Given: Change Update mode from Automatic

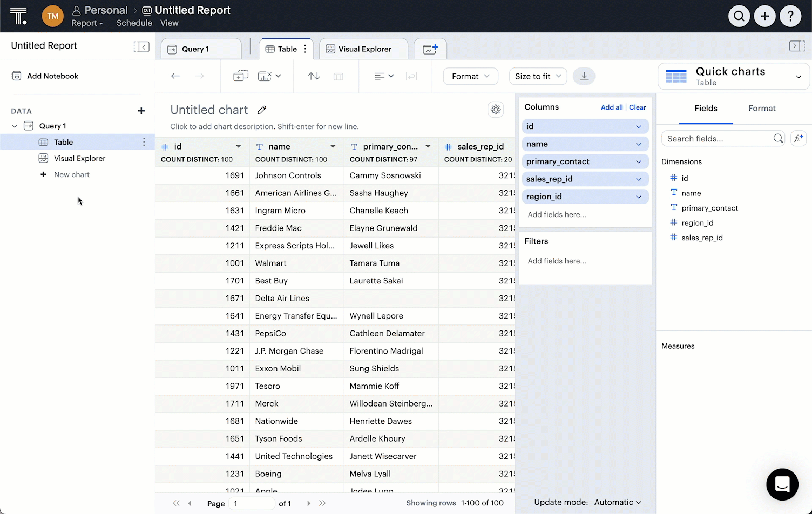Looking at the screenshot, I should coord(617,502).
